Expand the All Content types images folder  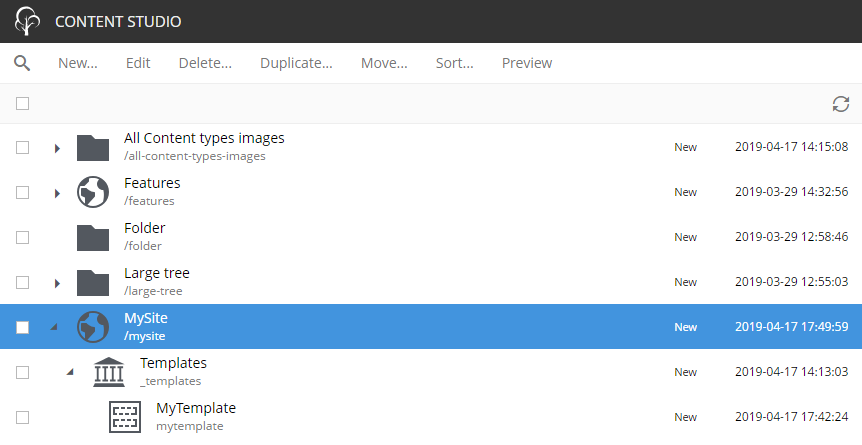coord(57,148)
